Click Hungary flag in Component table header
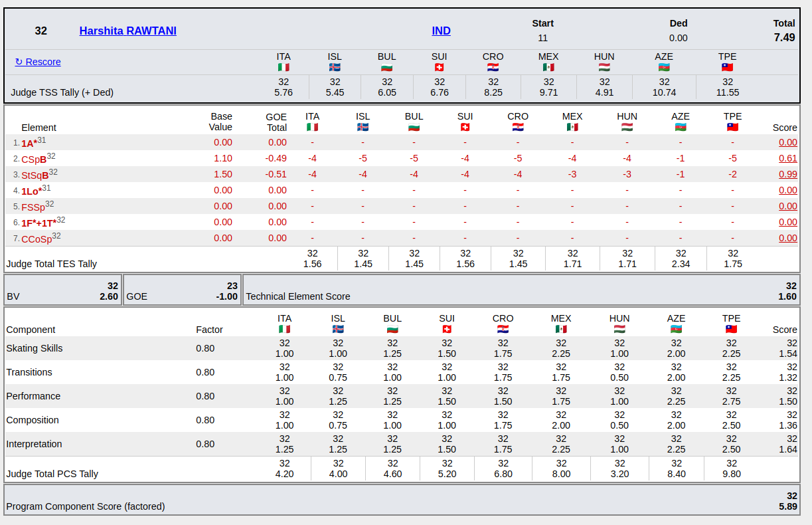This screenshot has width=812, height=525. coord(619,329)
